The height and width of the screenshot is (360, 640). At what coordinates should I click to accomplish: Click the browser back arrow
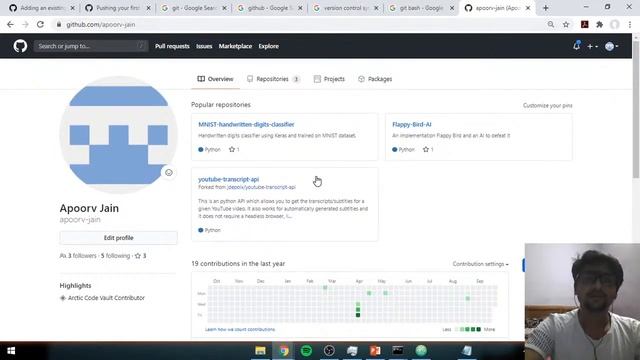pyautogui.click(x=10, y=24)
